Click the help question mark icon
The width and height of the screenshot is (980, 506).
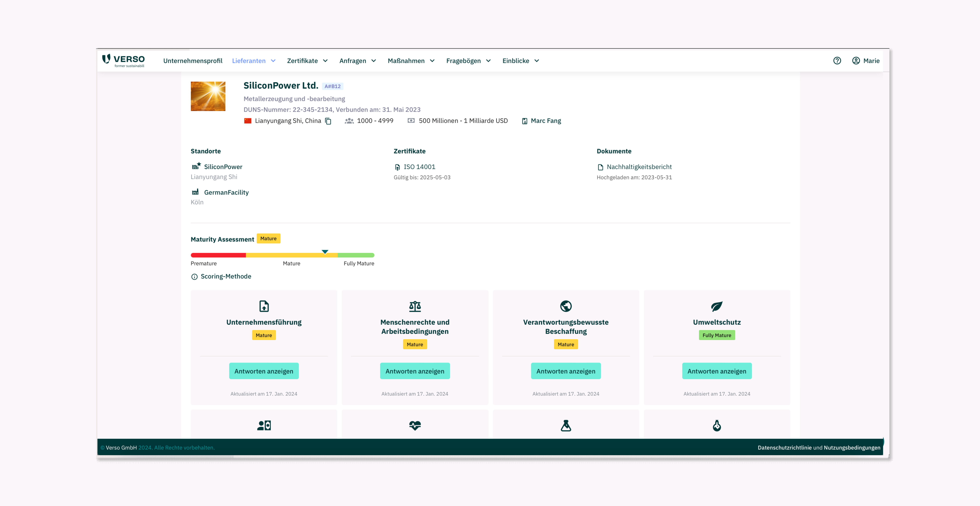click(837, 60)
